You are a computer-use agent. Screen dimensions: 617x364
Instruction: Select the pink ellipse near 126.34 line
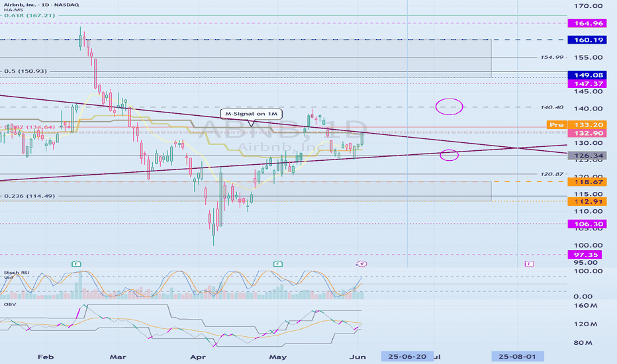[x=449, y=155]
